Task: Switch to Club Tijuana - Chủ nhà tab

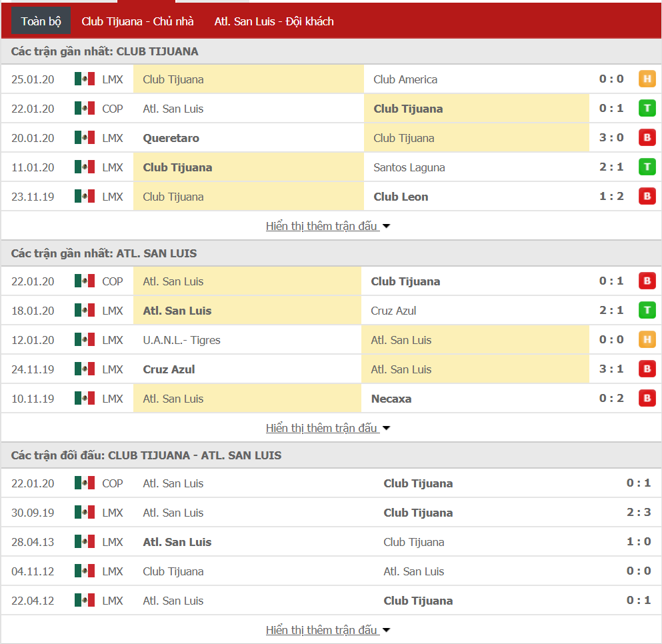Action: click(x=137, y=21)
